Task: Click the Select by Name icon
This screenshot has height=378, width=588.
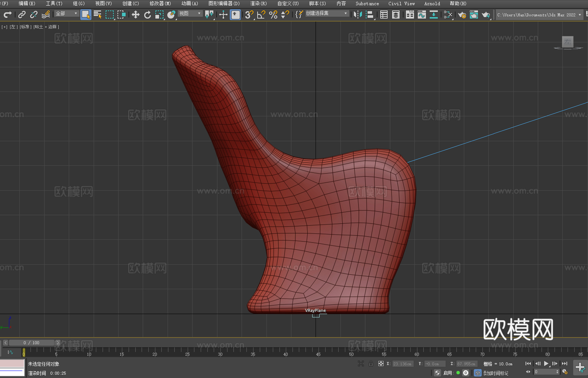Action: tap(97, 14)
